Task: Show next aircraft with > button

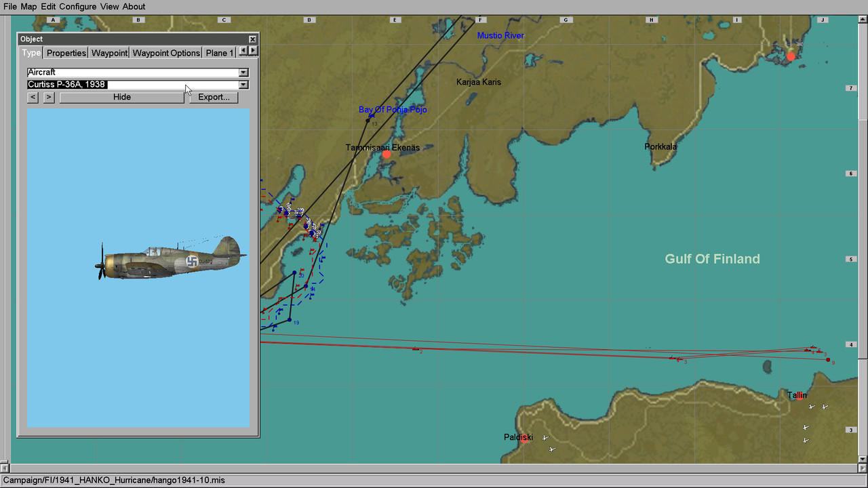Action: [49, 97]
